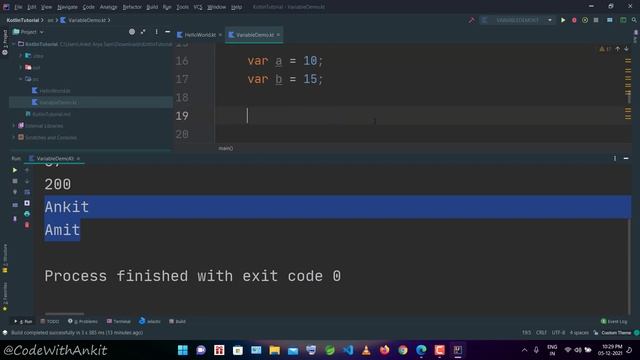Open the Refactor menu
This screenshot has width=640, height=360.
coord(132,7)
